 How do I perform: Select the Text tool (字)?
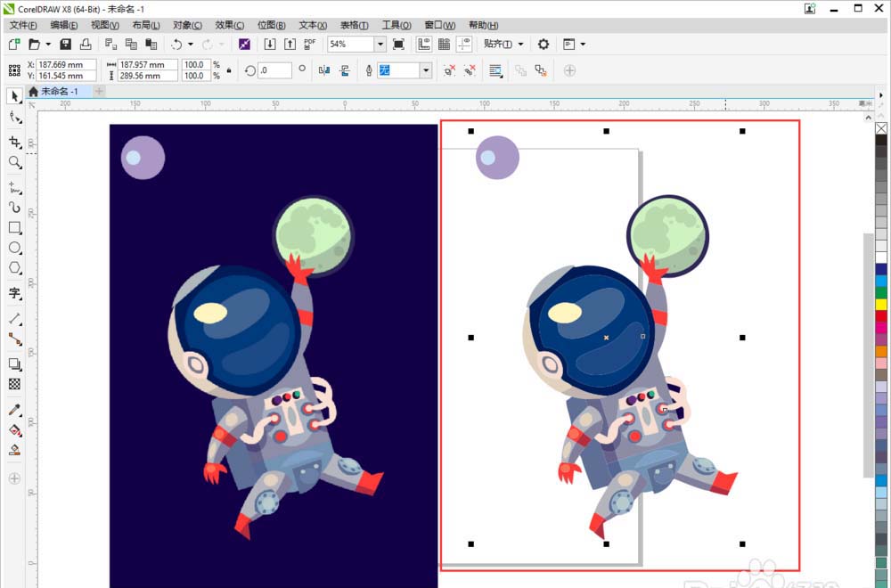click(x=14, y=293)
